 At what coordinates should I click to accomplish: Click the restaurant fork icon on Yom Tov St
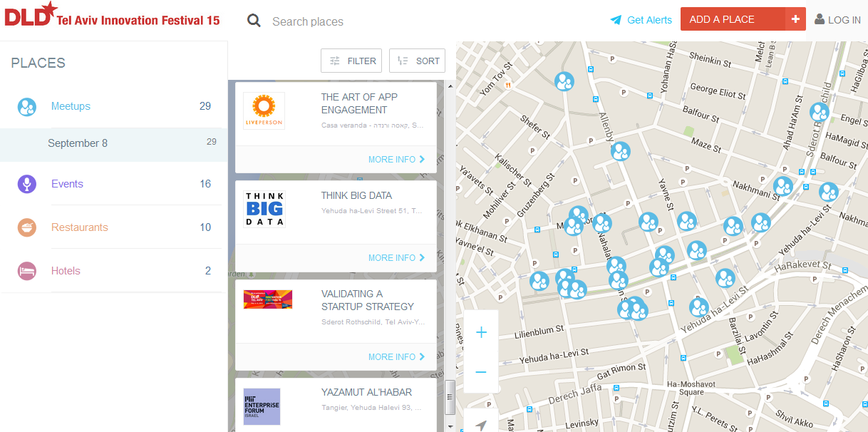click(x=508, y=85)
